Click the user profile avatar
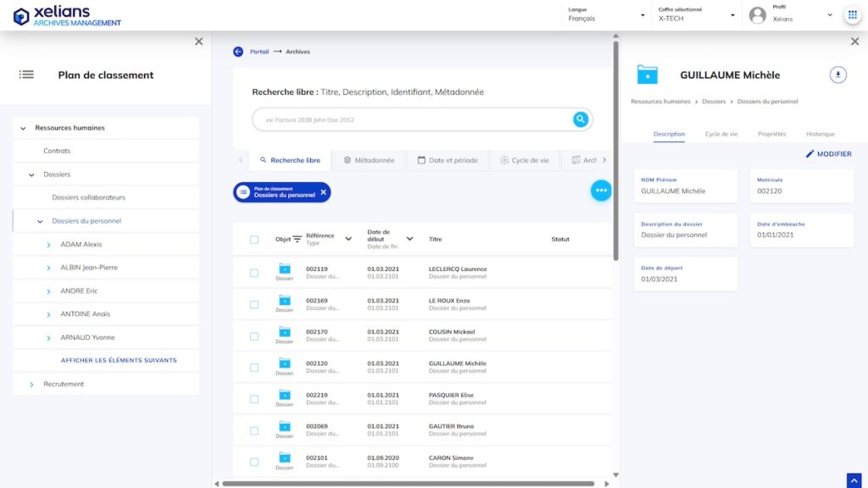Image resolution: width=868 pixels, height=488 pixels. pos(757,15)
